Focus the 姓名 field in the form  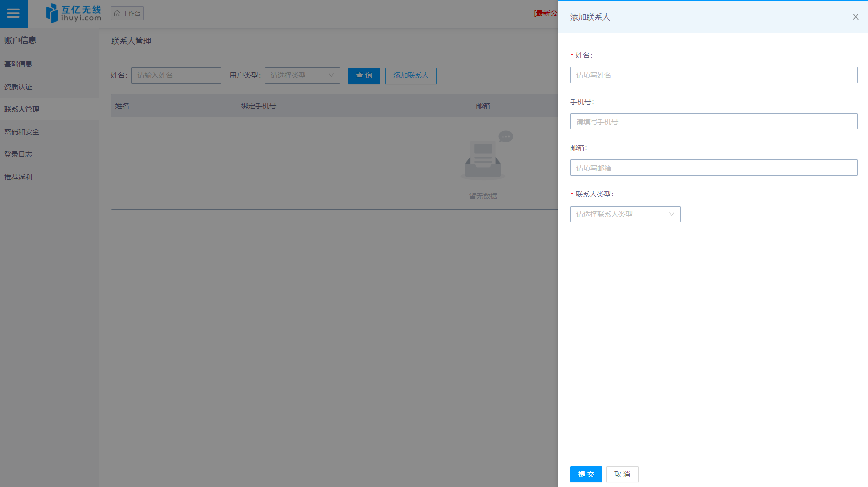(x=714, y=75)
